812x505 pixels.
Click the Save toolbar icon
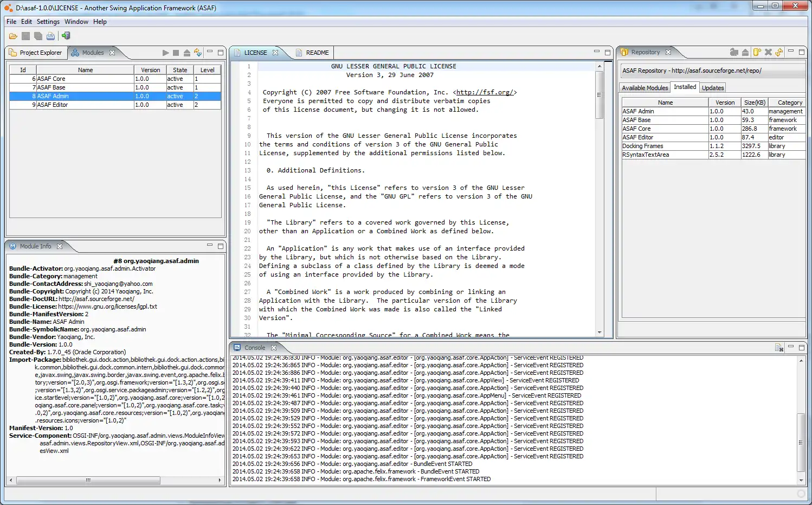tap(25, 36)
